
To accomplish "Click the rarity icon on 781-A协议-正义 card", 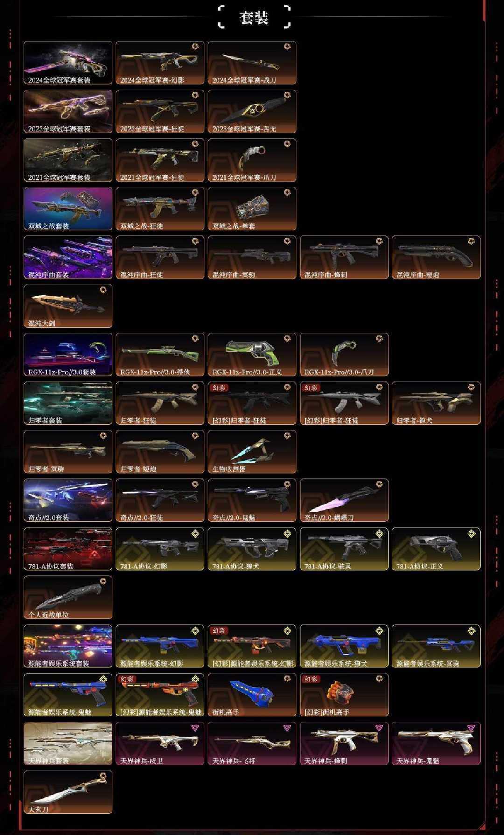I will click(x=471, y=533).
